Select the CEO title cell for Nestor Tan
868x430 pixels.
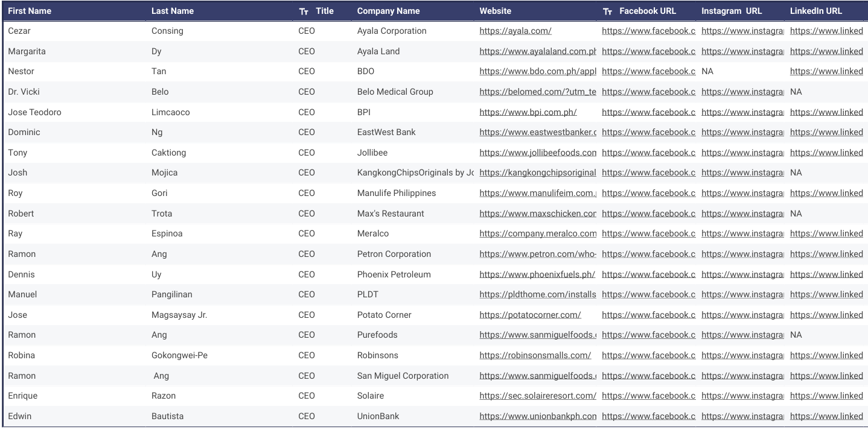307,71
